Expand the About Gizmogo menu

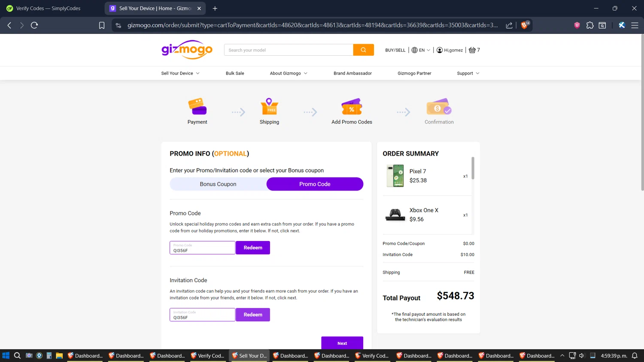click(x=289, y=73)
